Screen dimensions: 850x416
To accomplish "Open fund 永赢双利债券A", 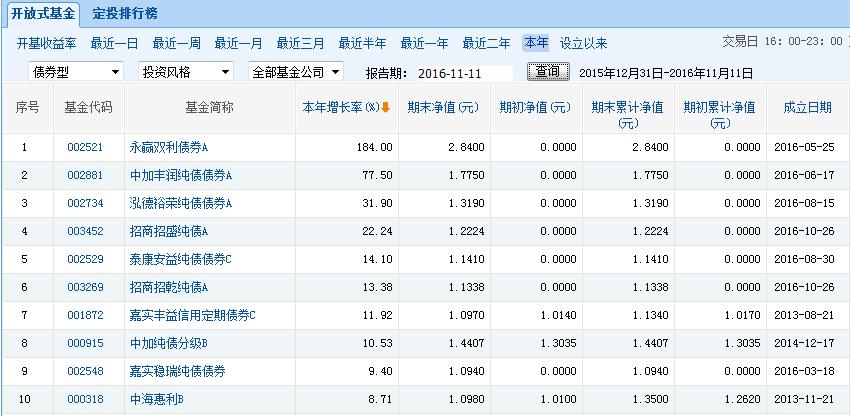I will point(169,148).
